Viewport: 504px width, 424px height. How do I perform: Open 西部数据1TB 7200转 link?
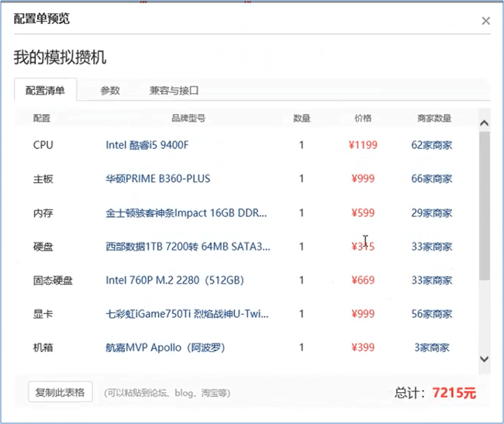[x=188, y=246]
